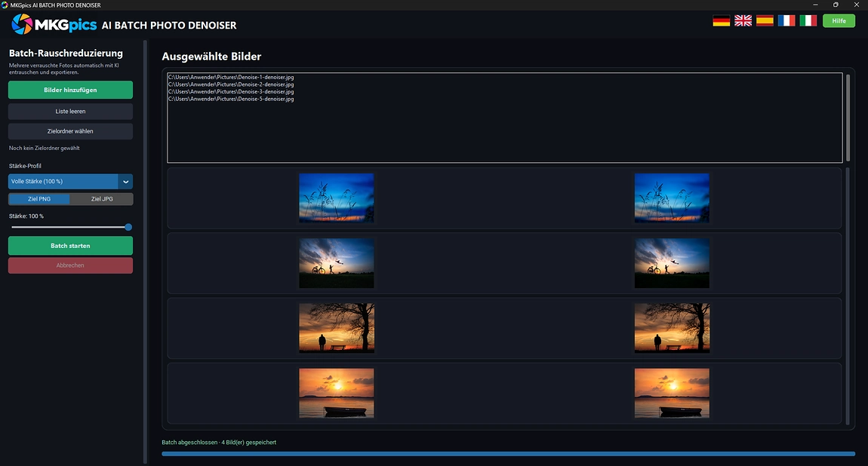Select Denoise-5-denoiser.jpg path line
Viewport: 868px width, 466px height.
tap(231, 99)
